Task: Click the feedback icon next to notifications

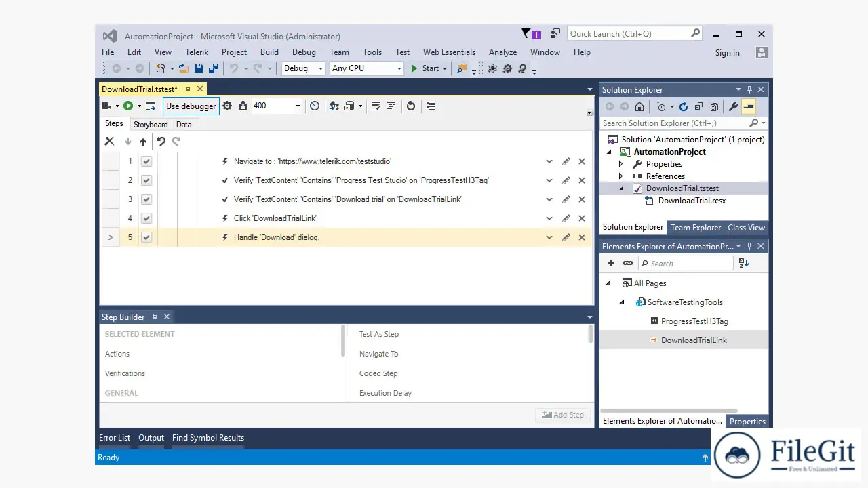Action: point(555,33)
